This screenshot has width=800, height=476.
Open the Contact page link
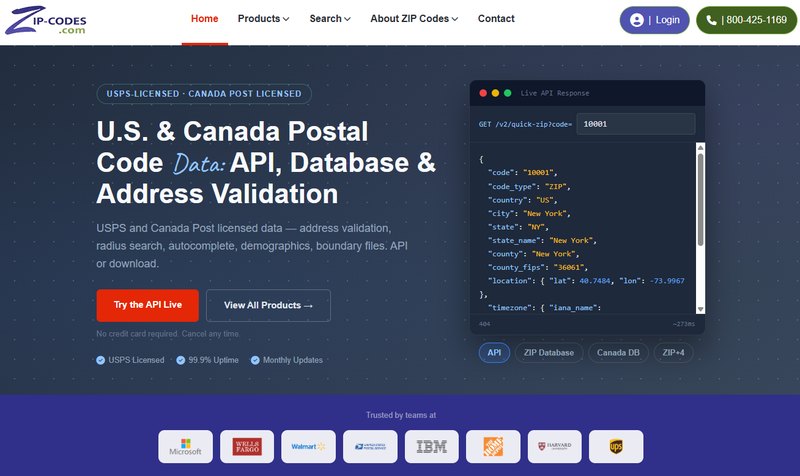(496, 19)
